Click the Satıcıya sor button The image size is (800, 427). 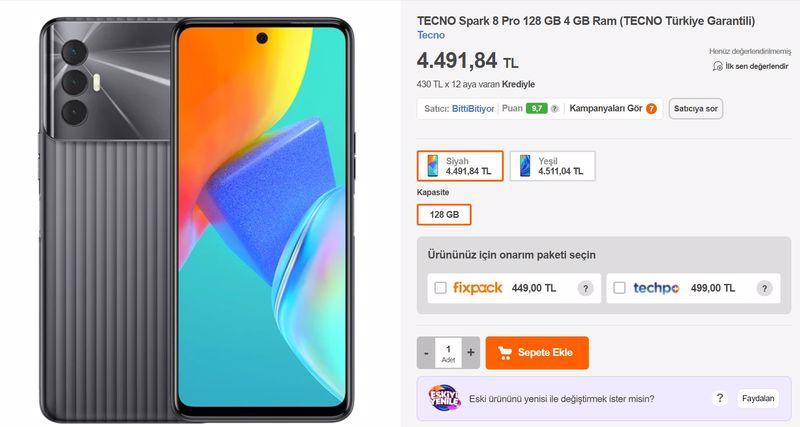point(696,109)
